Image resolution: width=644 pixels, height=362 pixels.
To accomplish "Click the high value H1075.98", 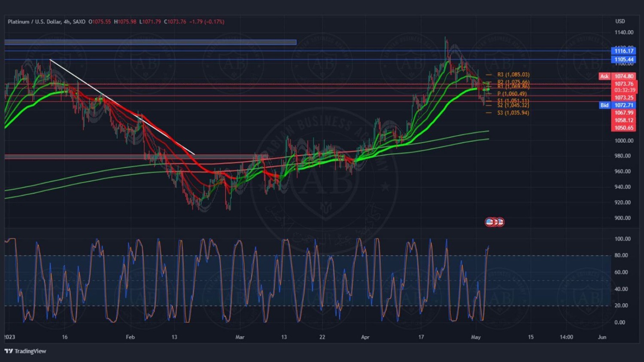I will tap(125, 21).
